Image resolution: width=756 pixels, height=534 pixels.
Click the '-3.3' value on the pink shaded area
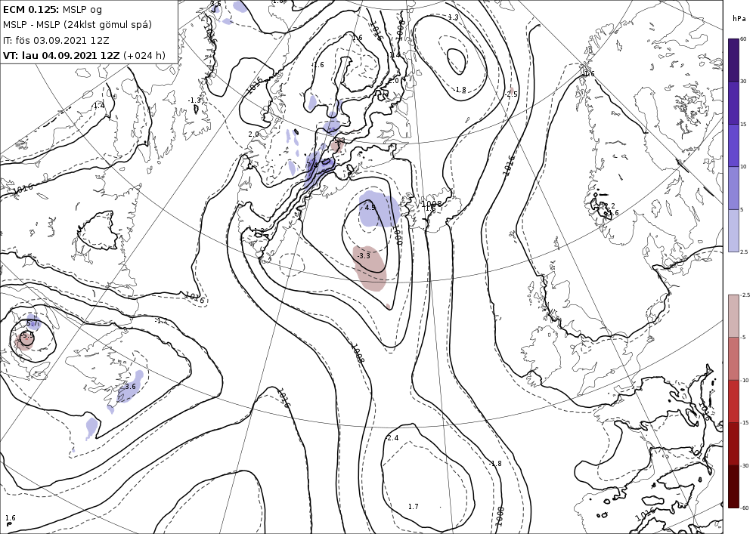pyautogui.click(x=364, y=256)
